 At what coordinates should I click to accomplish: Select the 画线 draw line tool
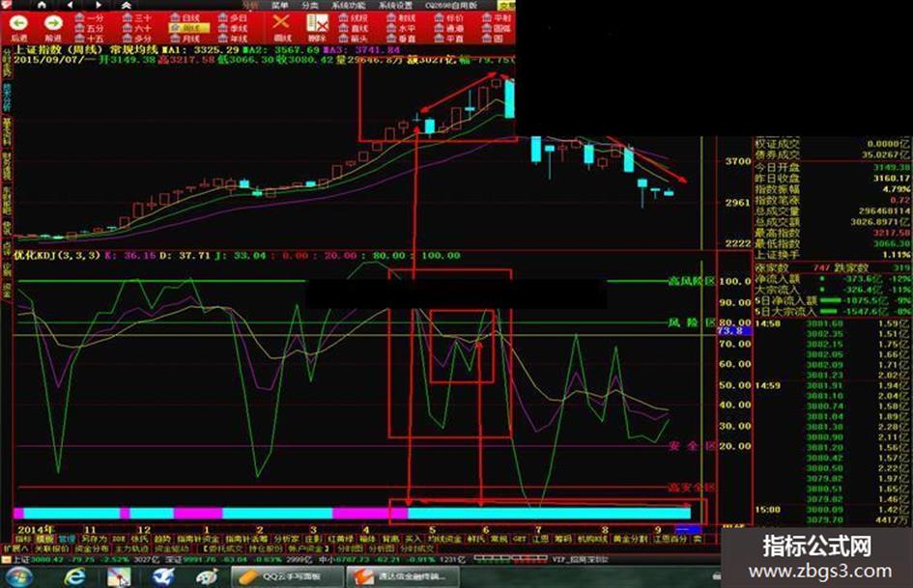281,27
